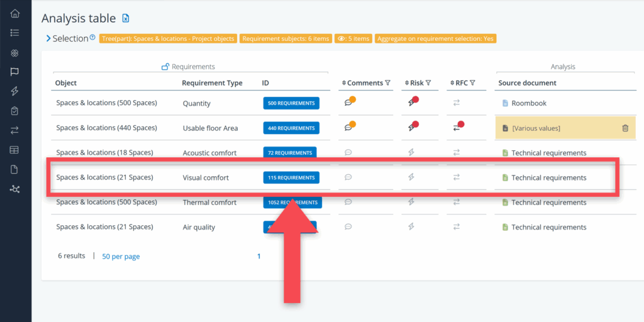Open the Roombook source document link
Screen dimensions: 644x322
[528, 103]
